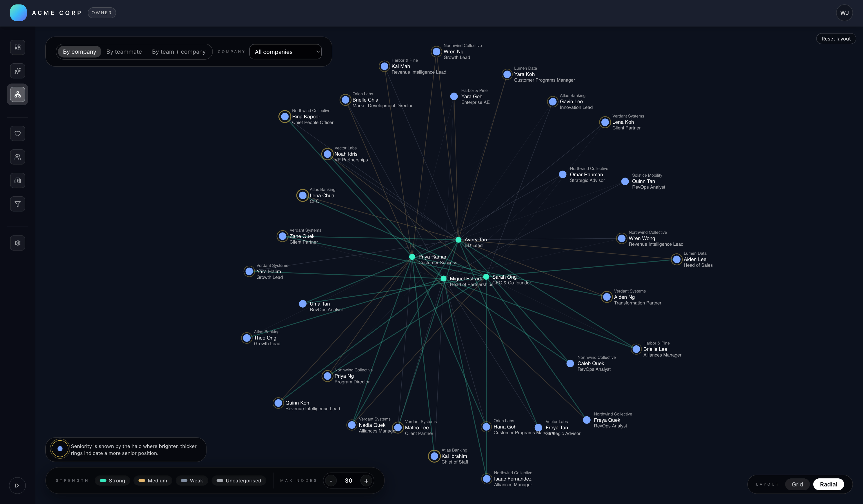Disable the Uncategorised strength filter
This screenshot has width=863, height=504.
[x=239, y=480]
